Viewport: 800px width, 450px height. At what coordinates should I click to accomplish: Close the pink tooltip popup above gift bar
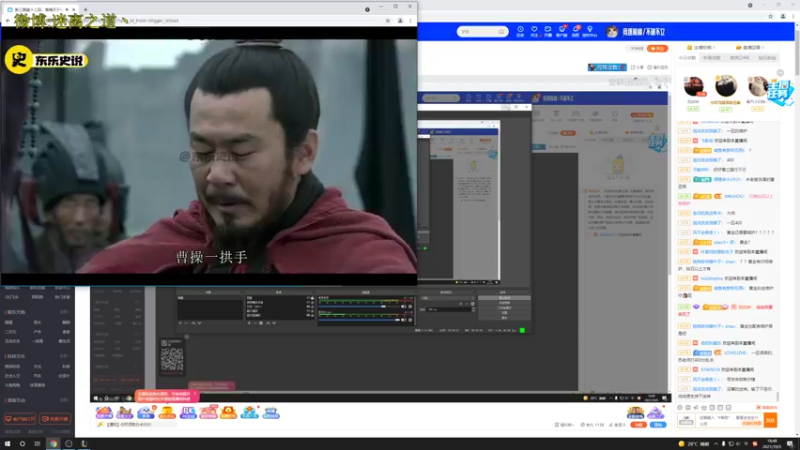(194, 393)
